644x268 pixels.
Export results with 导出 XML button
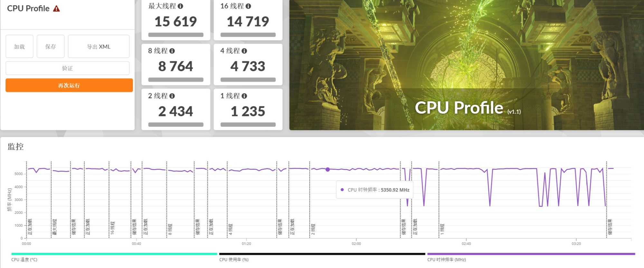[99, 47]
